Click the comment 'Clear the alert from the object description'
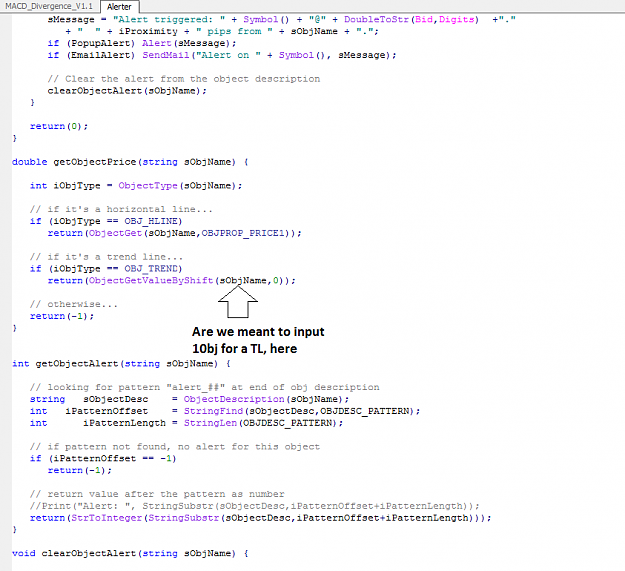This screenshot has width=625, height=571. click(x=183, y=79)
